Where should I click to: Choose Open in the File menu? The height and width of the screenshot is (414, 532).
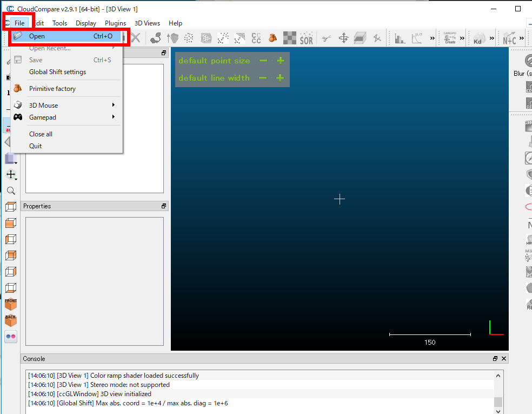(x=66, y=36)
